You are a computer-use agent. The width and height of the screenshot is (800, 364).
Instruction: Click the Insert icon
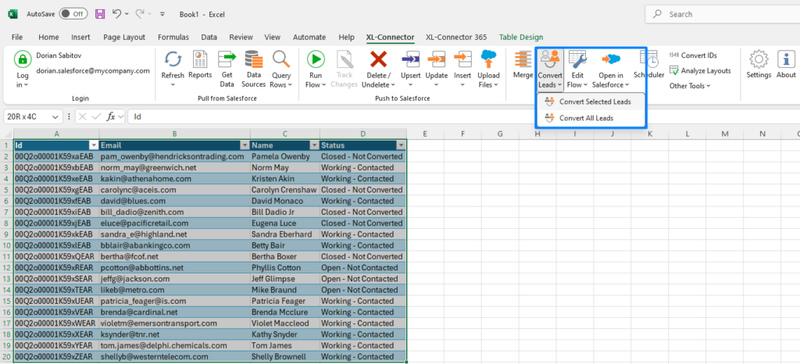tap(463, 59)
